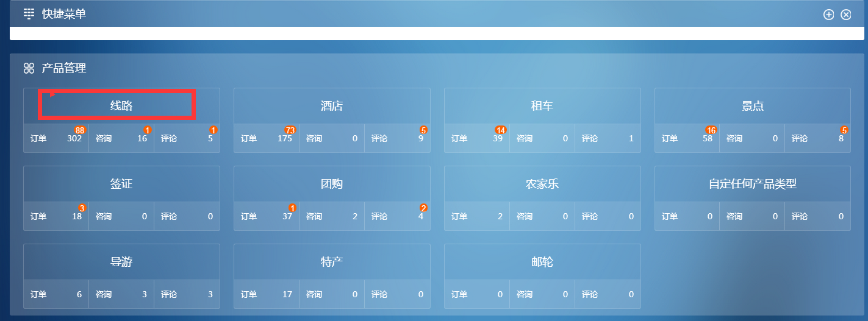Open the 自定任何产品类型 module

[x=753, y=184]
